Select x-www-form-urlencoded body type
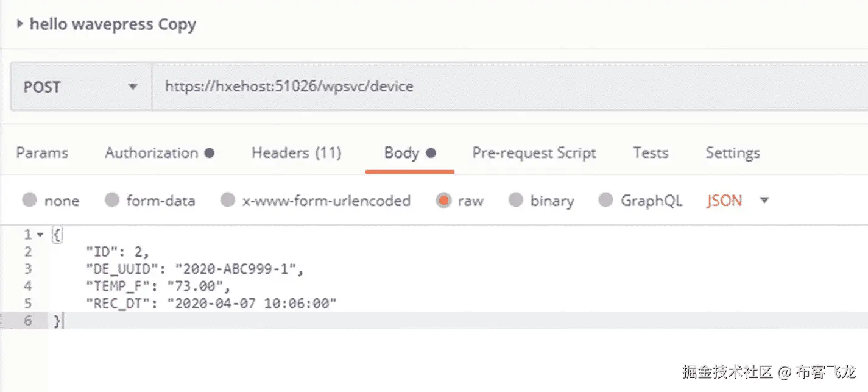The height and width of the screenshot is (392, 868). click(x=227, y=201)
